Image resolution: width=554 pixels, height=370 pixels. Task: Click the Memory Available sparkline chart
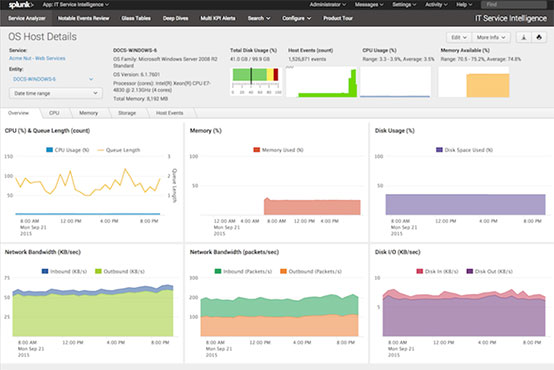(474, 82)
